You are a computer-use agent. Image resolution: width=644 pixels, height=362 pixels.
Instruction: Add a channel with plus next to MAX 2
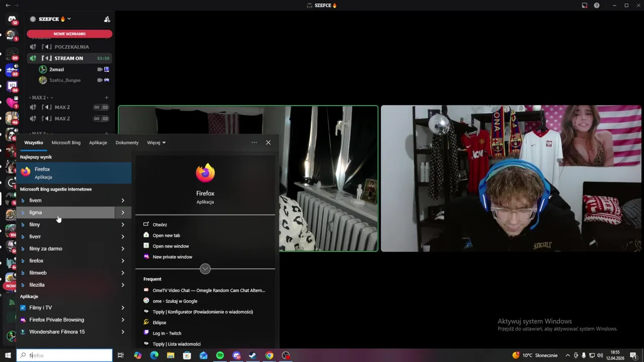pos(106,98)
